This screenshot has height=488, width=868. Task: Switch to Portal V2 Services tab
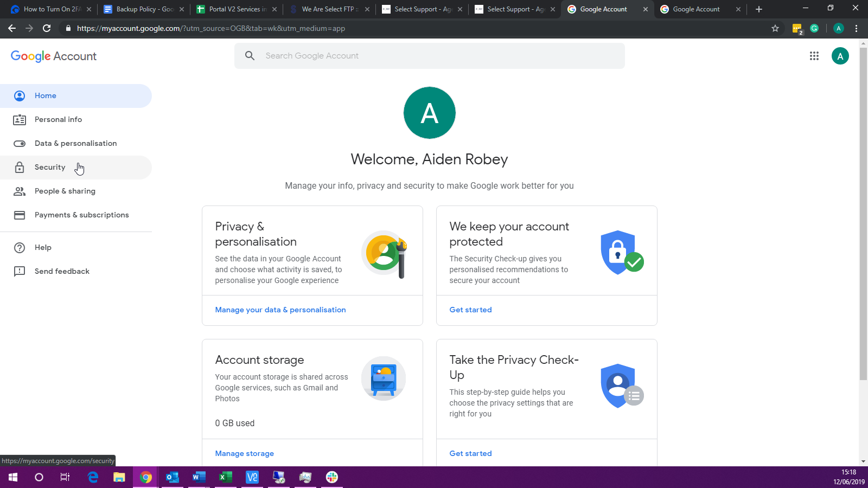click(x=235, y=9)
